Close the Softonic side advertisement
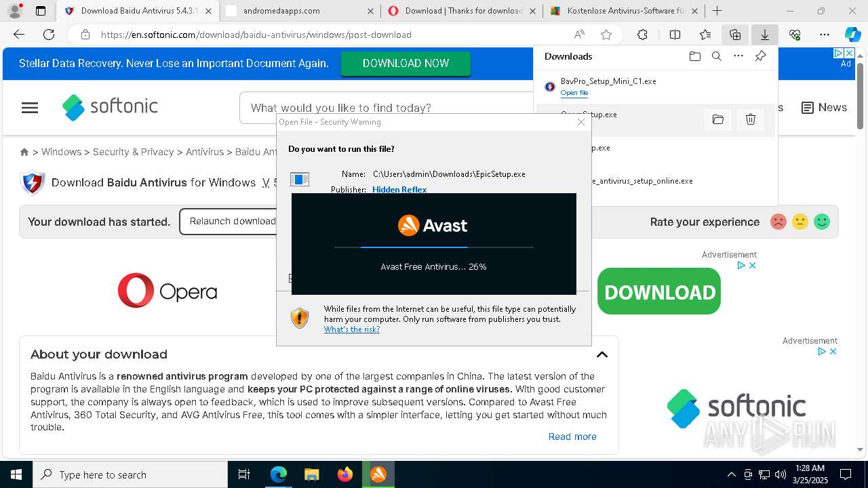The width and height of the screenshot is (868, 488). click(833, 351)
